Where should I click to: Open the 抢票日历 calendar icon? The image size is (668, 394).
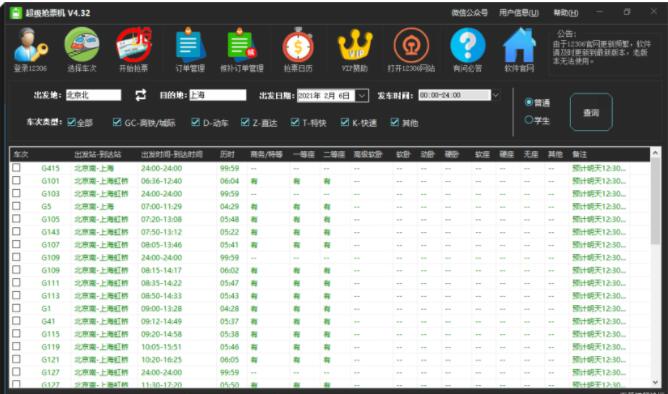tap(298, 49)
